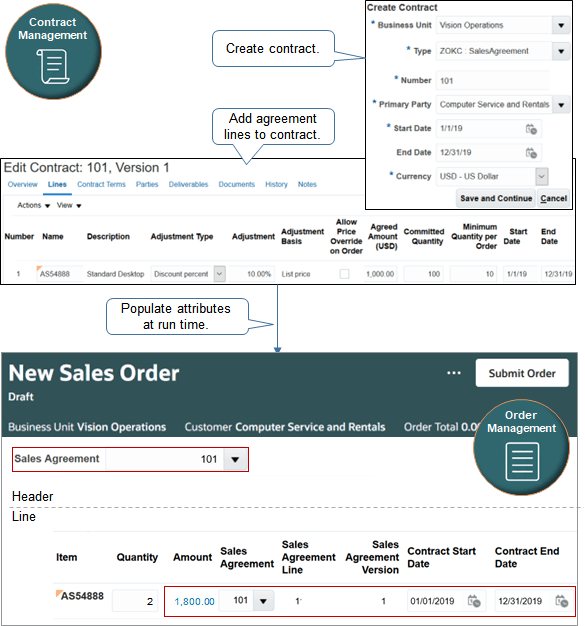Screen dimensions: 585x626
Task: Click the Minimum Quantity per Order column header
Action: pyautogui.click(x=474, y=236)
